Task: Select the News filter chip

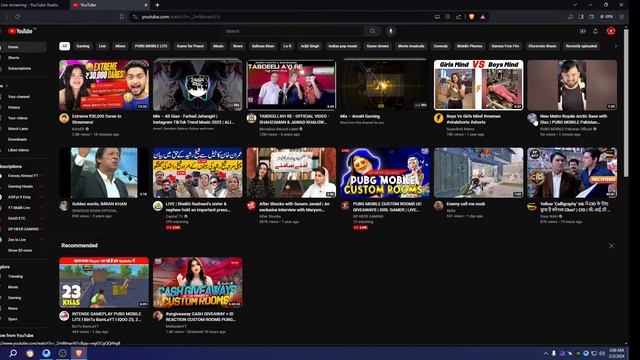Action: point(238,46)
